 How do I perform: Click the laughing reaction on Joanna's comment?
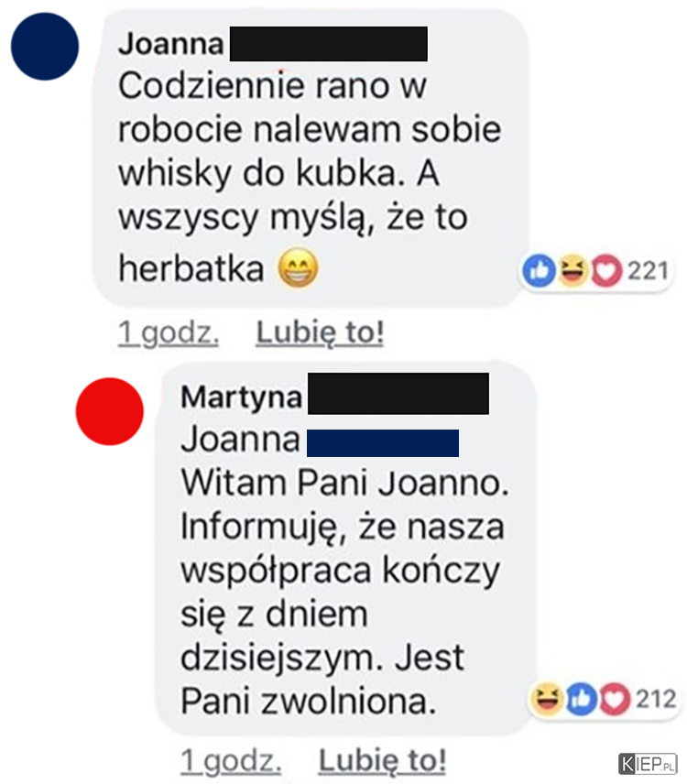click(x=573, y=270)
